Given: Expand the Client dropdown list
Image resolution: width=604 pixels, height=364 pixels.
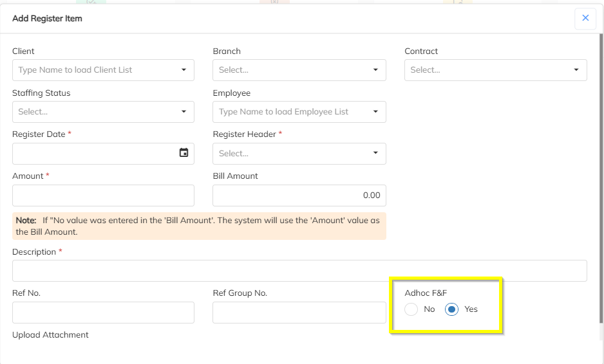Looking at the screenshot, I should point(184,70).
